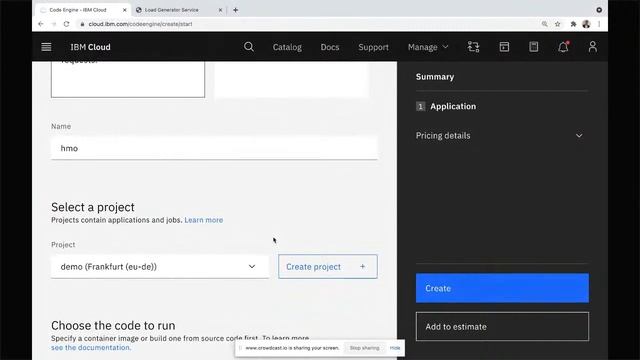Open the user profile avatar icon

coord(593,47)
